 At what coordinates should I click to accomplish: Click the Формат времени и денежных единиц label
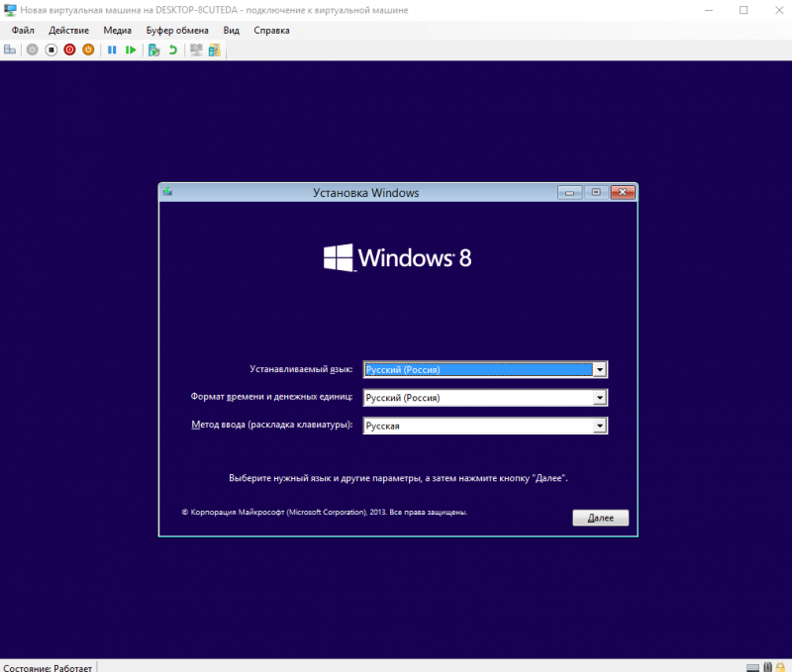(271, 397)
